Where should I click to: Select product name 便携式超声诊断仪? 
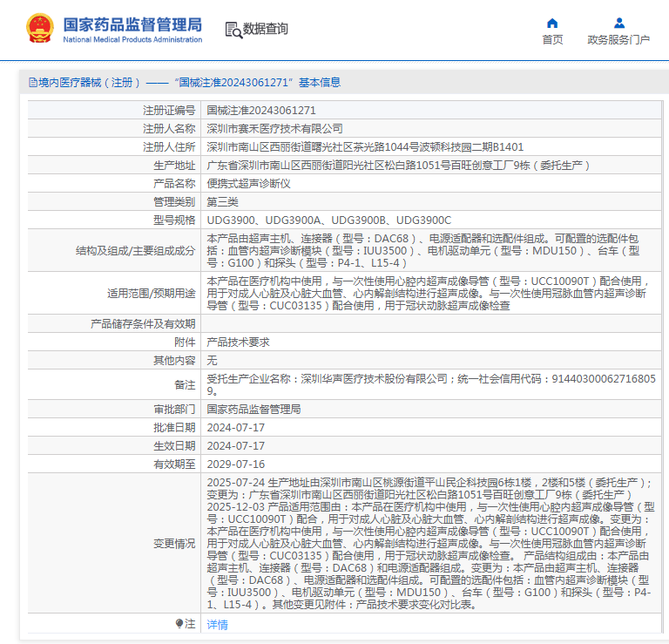[249, 184]
